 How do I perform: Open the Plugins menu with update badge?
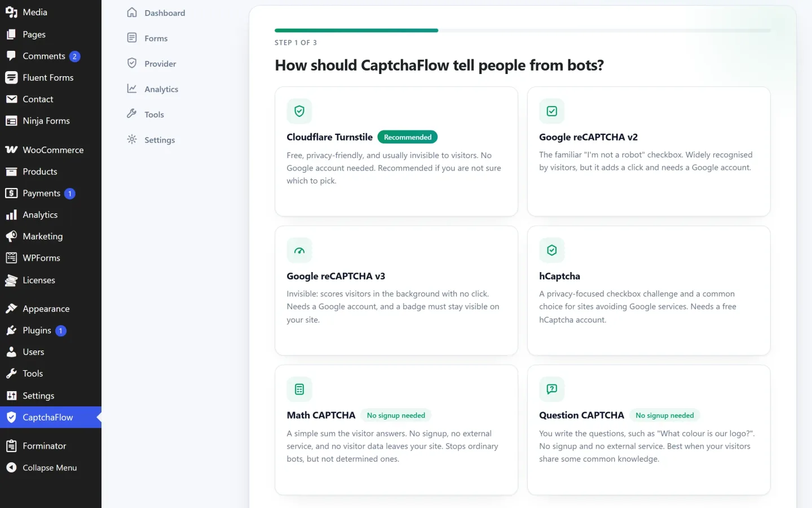coord(51,330)
